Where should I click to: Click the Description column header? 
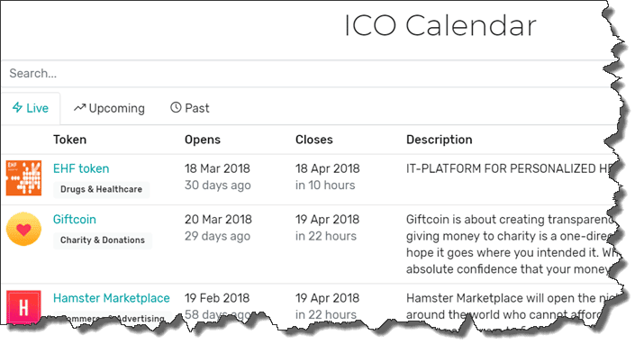tap(440, 140)
